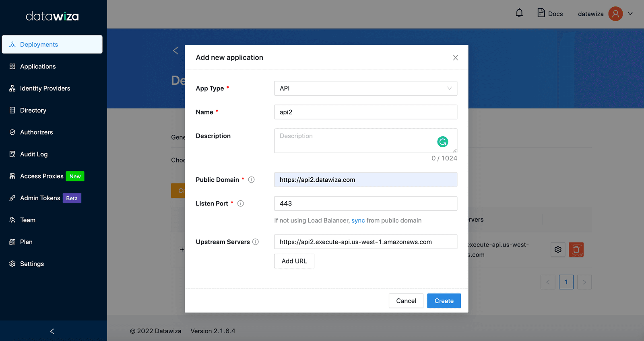
Task: Collapse the sidebar with bottom chevron
Action: 52,331
